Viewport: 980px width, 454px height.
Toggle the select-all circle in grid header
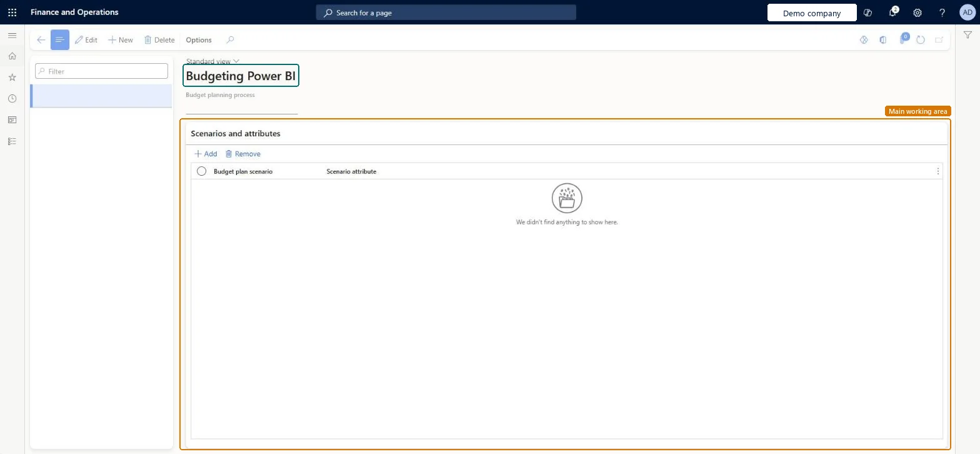(x=201, y=171)
